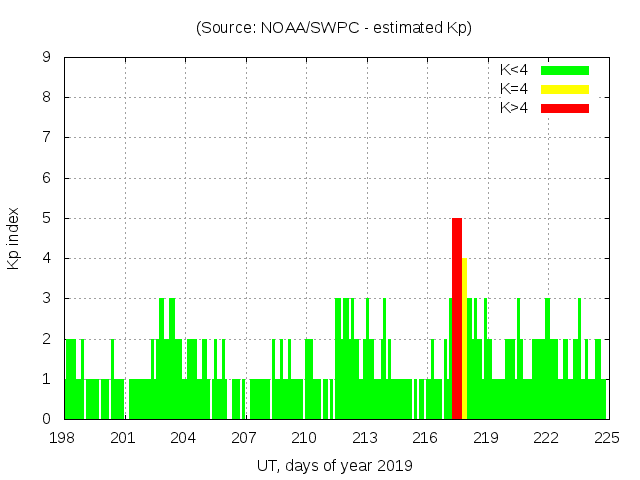Click the "UT, days of year 2019" axis label
Viewport: 640px width, 480px height.
coord(334,465)
